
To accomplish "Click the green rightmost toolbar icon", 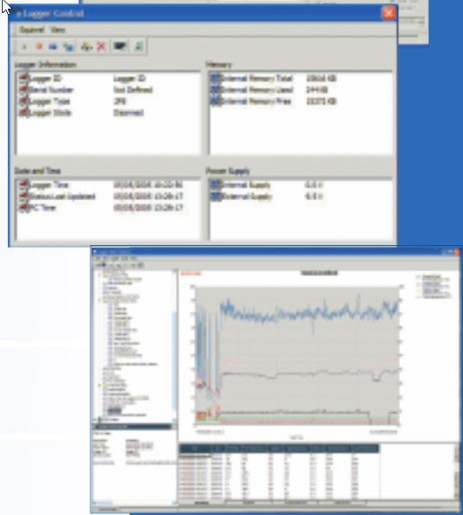I will 139,46.
